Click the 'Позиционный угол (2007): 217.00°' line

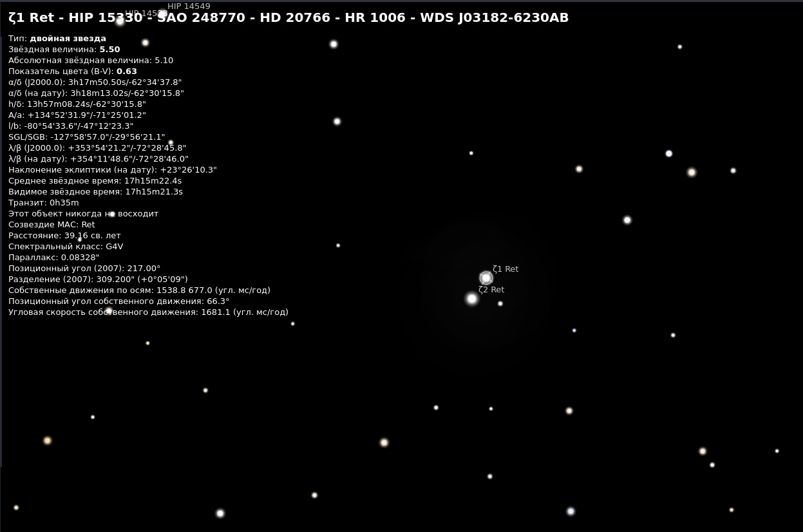pyautogui.click(x=84, y=269)
